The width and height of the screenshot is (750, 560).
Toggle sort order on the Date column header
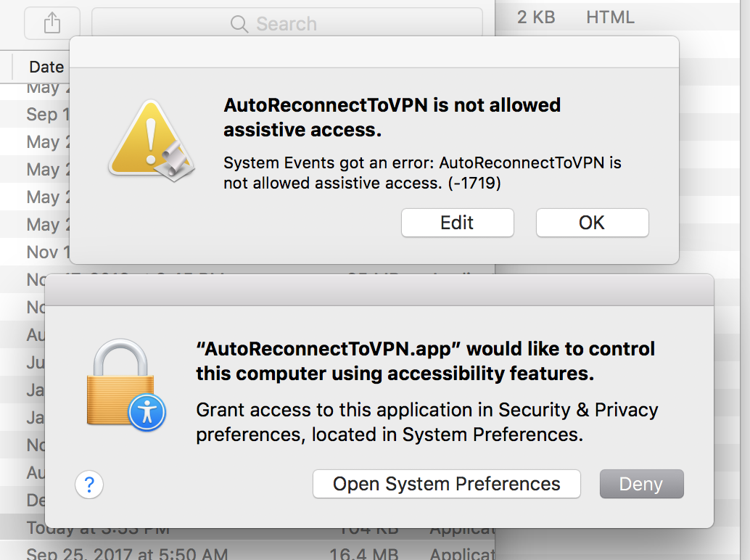[x=45, y=67]
